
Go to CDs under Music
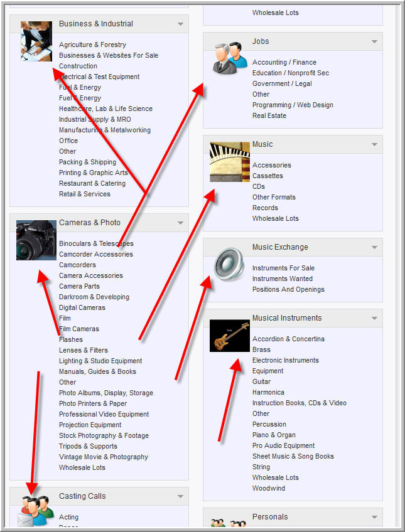coord(258,186)
